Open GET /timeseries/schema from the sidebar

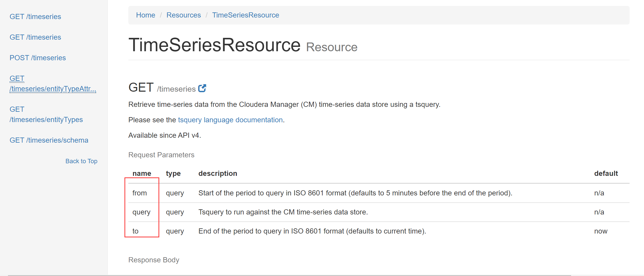[x=49, y=140]
